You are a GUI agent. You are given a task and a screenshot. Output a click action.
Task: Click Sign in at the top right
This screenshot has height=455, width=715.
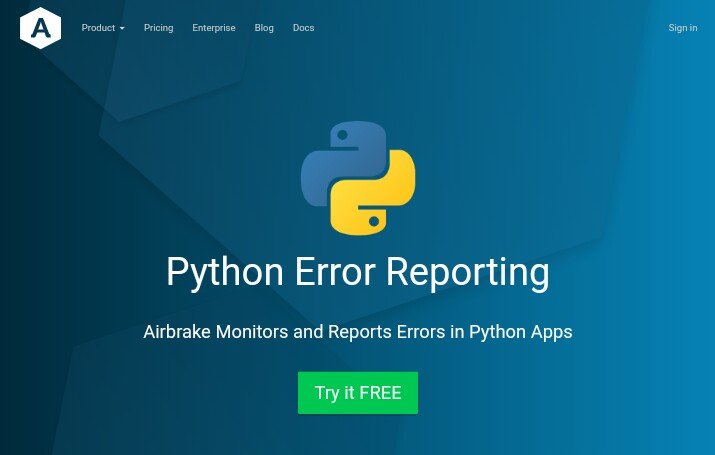[x=683, y=28]
